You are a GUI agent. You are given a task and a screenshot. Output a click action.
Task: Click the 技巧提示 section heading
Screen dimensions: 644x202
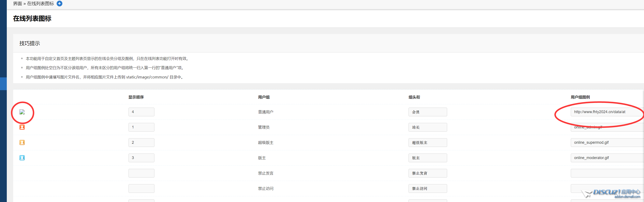pos(30,43)
